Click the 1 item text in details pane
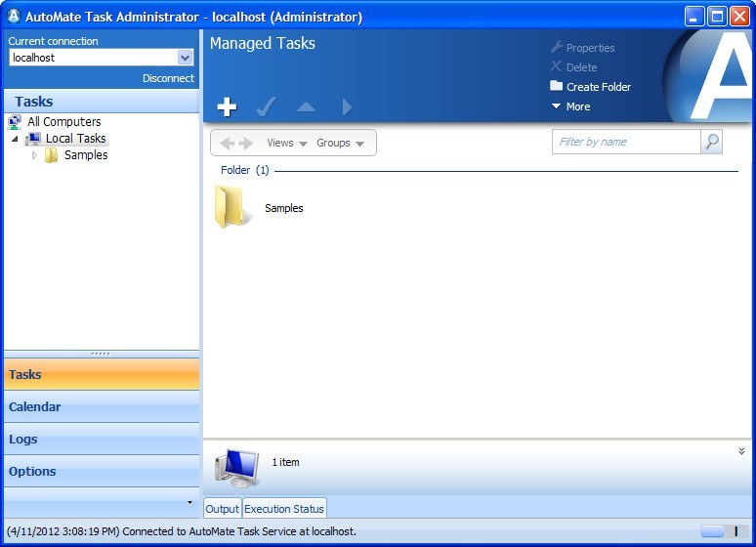Image resolution: width=756 pixels, height=547 pixels. coord(285,462)
